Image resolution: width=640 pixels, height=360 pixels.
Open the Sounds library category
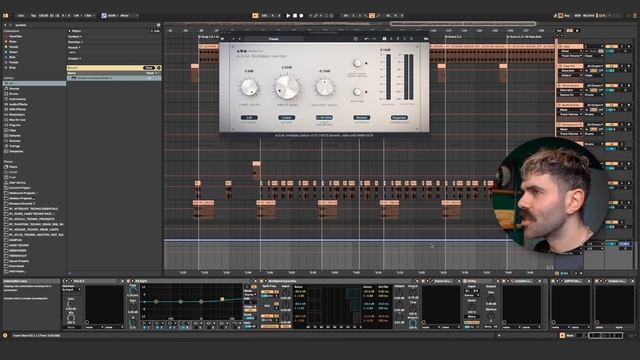click(14, 89)
